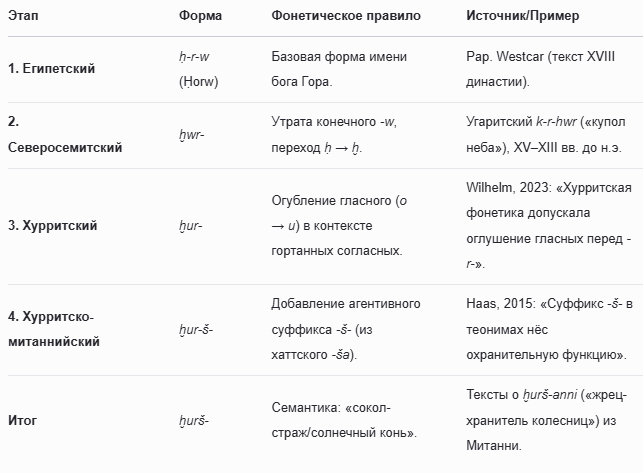The height and width of the screenshot is (473, 643).
Task: Click the "Wilhelm, 2023" citation cell
Action: (x=548, y=225)
